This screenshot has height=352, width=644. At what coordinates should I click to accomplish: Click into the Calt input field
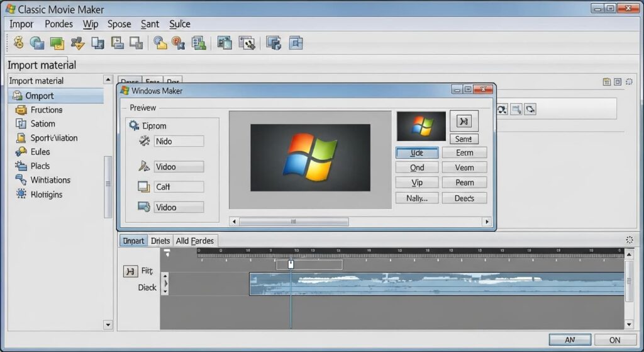[179, 186]
